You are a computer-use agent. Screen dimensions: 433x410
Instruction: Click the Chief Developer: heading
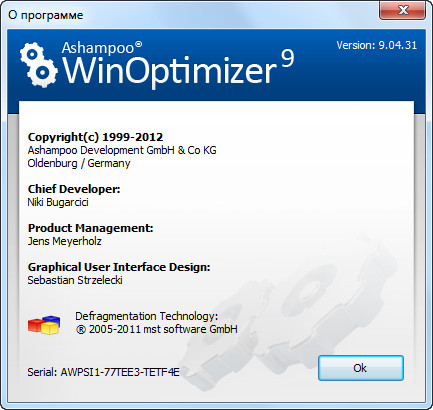coord(74,189)
